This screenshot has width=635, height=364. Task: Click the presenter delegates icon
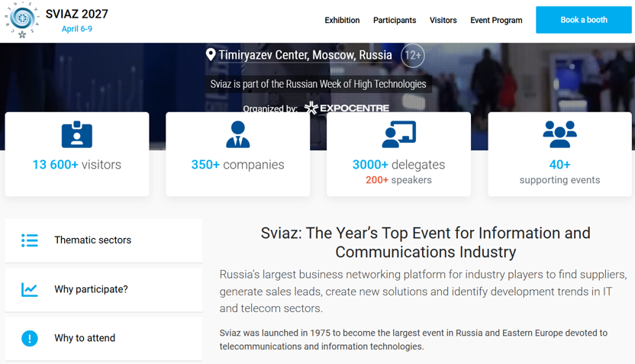(x=399, y=134)
